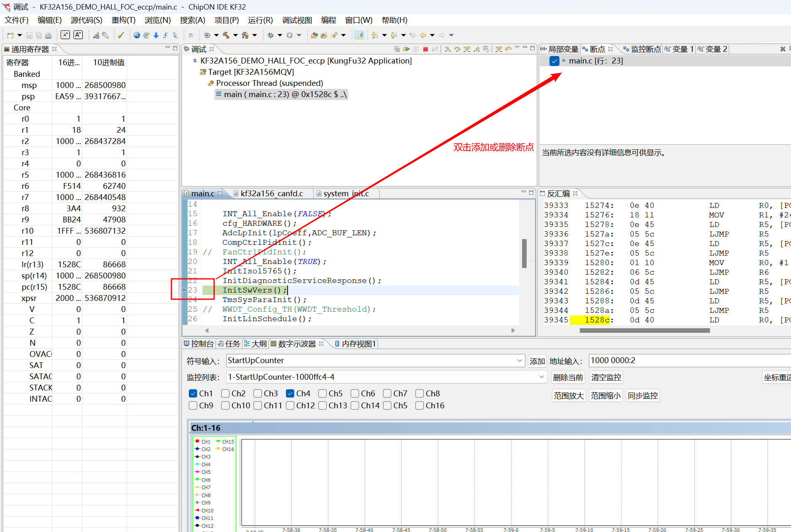Viewport: 791px width, 532px height.
Task: Enable the Ch16 channel checkbox
Action: click(x=420, y=405)
